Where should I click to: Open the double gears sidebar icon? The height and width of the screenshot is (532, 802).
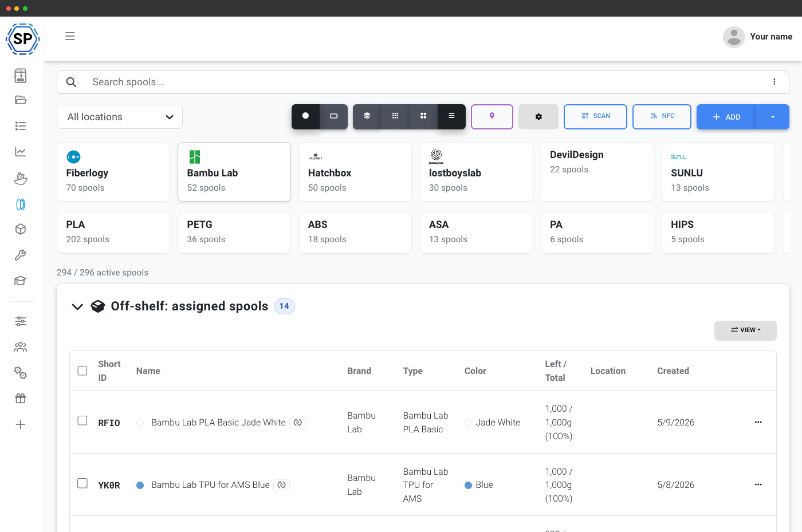click(x=21, y=373)
